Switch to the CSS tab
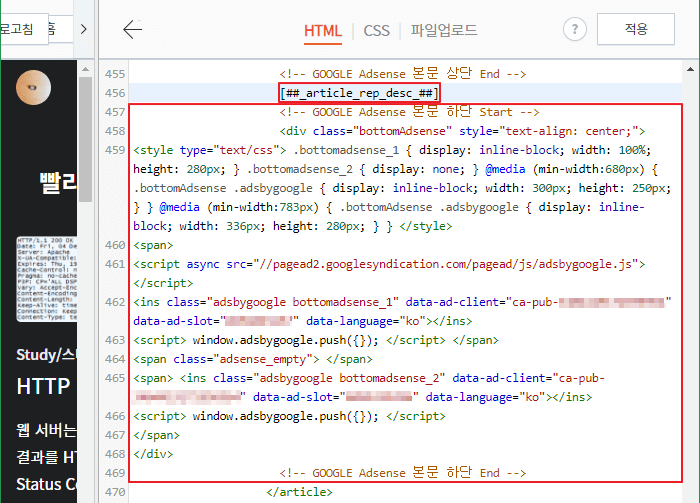Screen dimensions: 700x503 pyautogui.click(x=376, y=30)
